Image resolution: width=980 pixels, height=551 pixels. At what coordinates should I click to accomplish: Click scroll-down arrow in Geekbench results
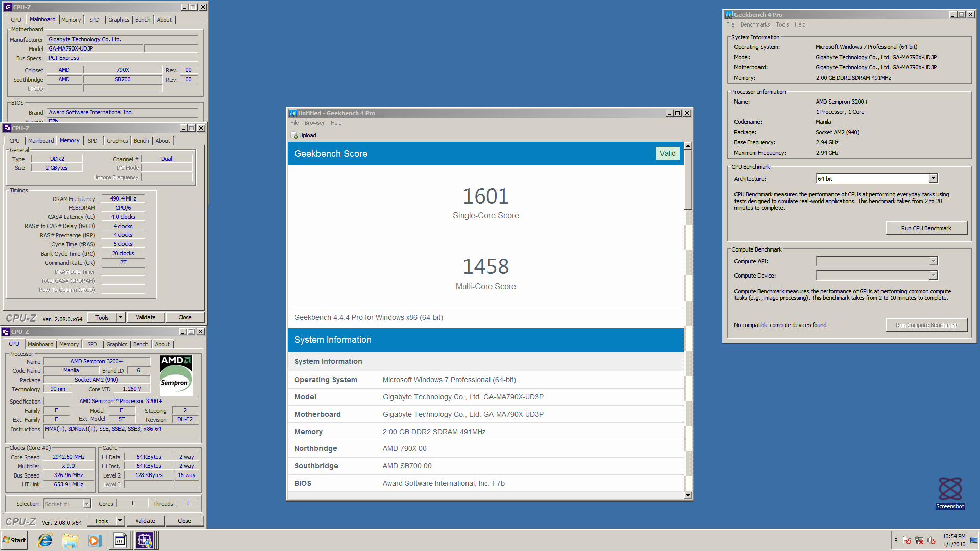click(688, 495)
